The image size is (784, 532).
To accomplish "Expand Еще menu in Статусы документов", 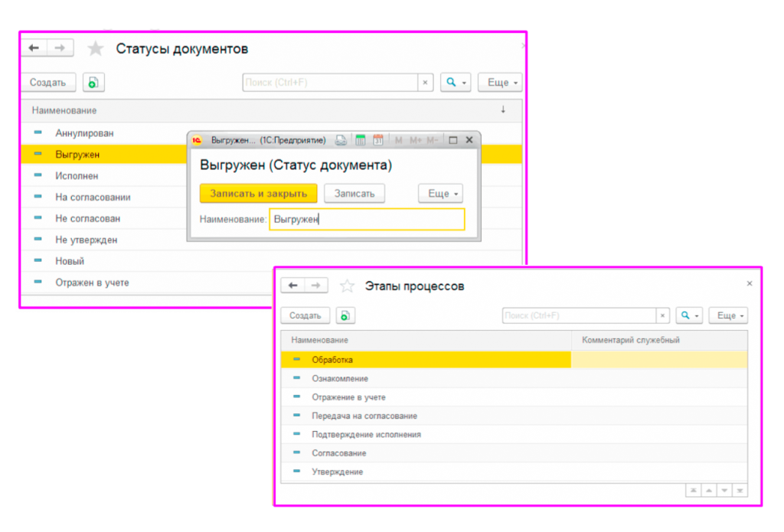I will click(x=500, y=83).
